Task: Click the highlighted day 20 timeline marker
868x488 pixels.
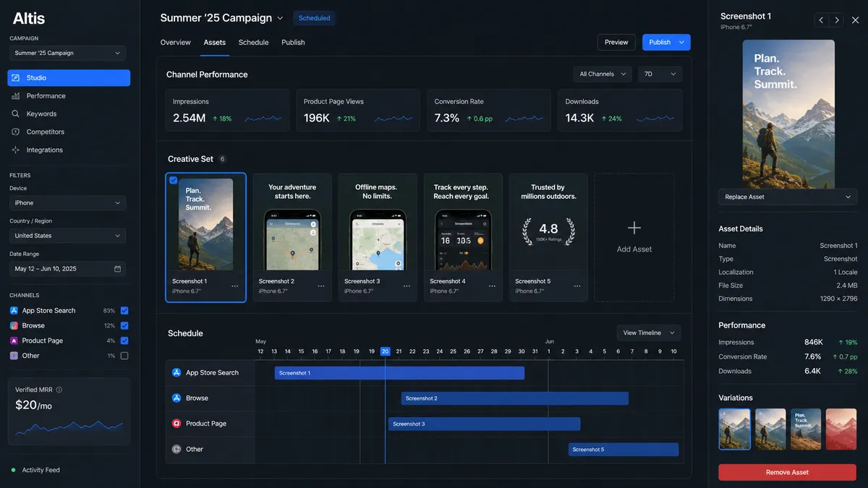Action: (x=386, y=351)
